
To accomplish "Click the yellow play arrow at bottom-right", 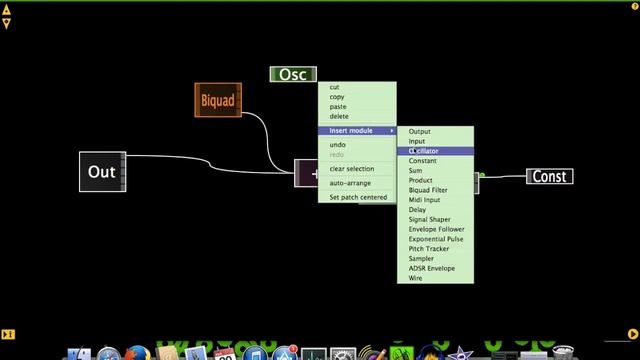I will [633, 334].
